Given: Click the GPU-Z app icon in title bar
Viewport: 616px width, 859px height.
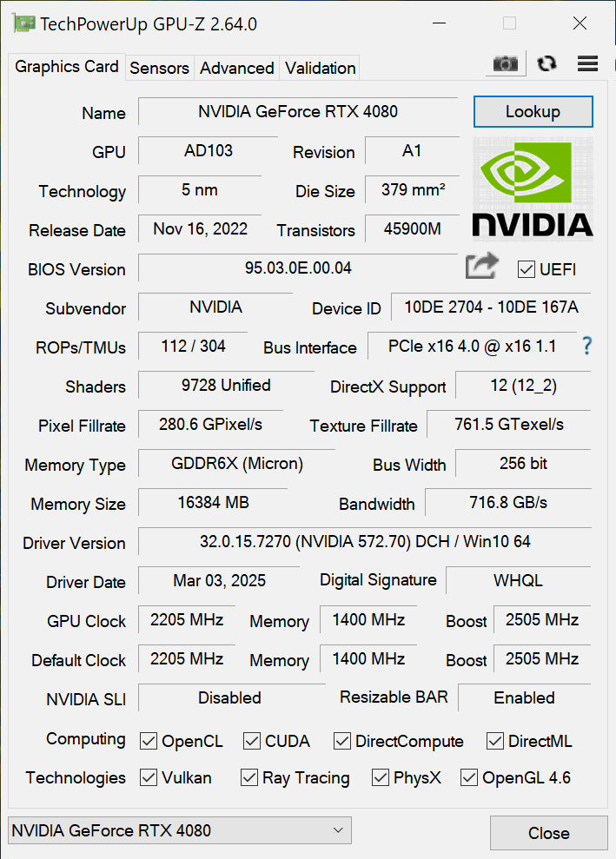Looking at the screenshot, I should tap(24, 23).
